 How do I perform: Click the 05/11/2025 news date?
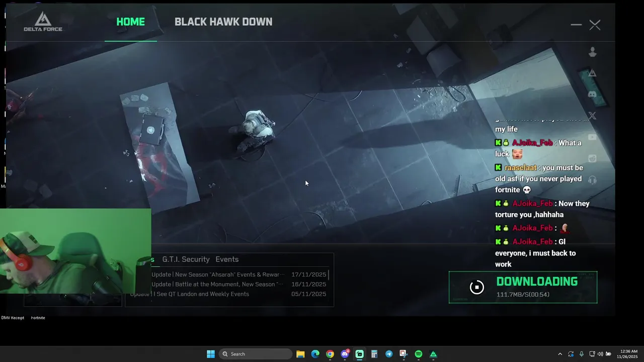click(x=308, y=294)
